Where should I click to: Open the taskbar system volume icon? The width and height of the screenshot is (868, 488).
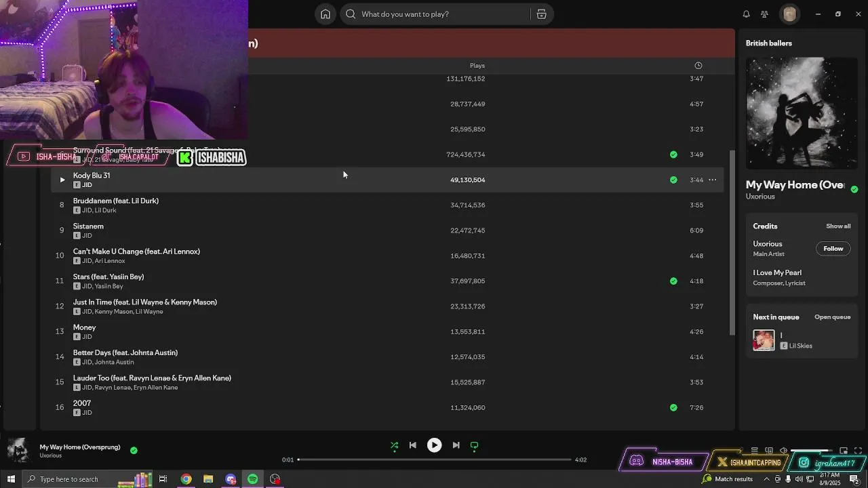tap(798, 479)
